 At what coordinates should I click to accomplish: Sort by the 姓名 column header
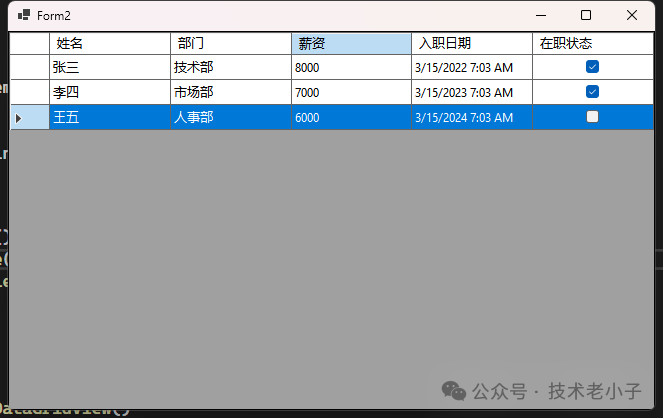pyautogui.click(x=110, y=43)
